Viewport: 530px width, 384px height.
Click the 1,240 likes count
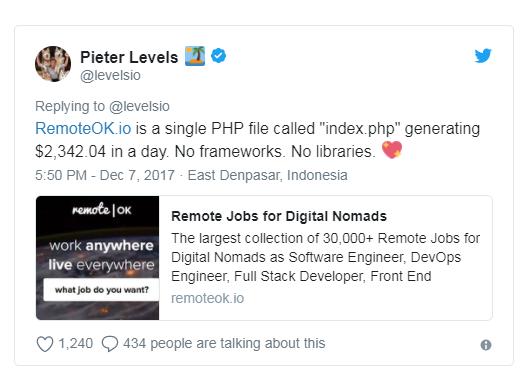[75, 344]
